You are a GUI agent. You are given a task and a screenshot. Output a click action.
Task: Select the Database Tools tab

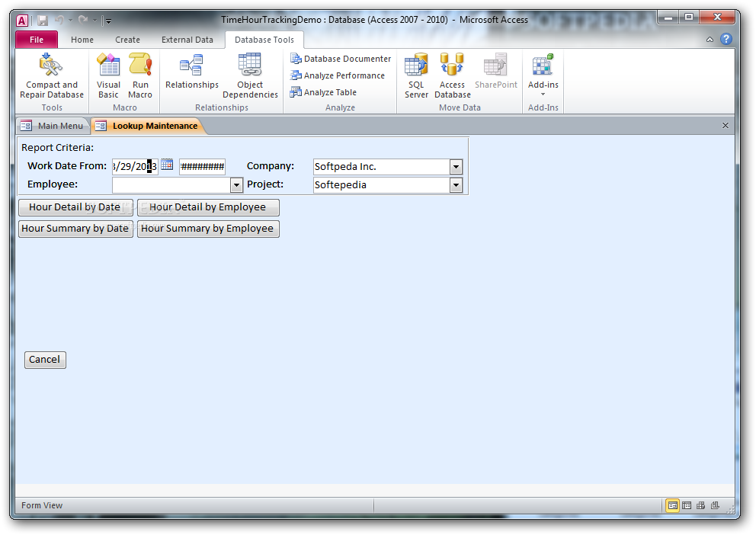(x=264, y=40)
